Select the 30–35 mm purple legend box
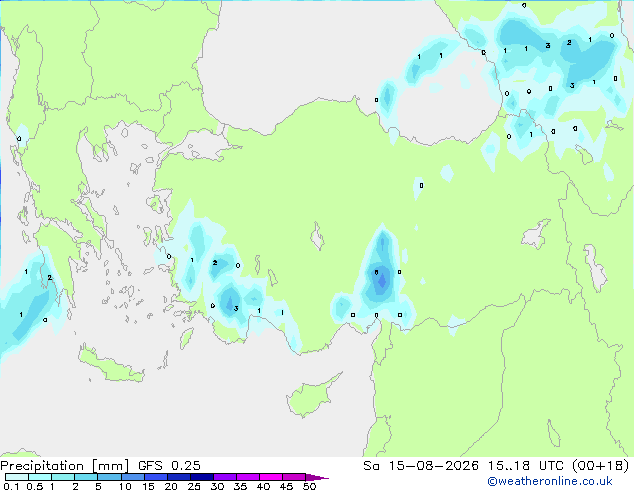The image size is (634, 490). click(x=224, y=477)
